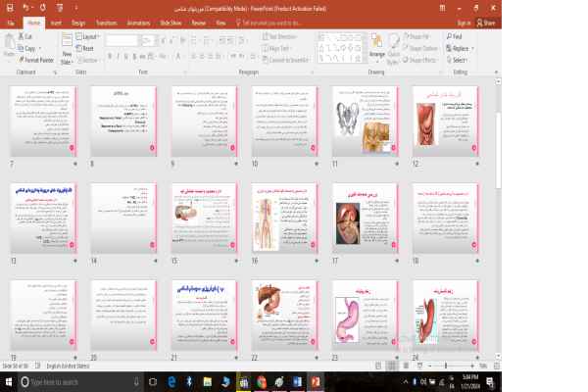Screen dimensions: 588x392
Task: Open the File menu
Action: [10, 21]
